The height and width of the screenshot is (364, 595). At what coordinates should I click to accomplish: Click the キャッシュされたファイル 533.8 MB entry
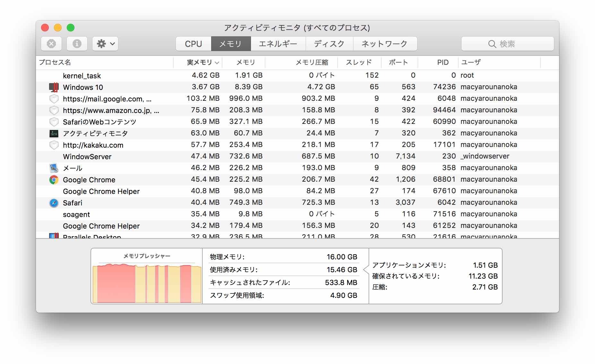tap(283, 282)
